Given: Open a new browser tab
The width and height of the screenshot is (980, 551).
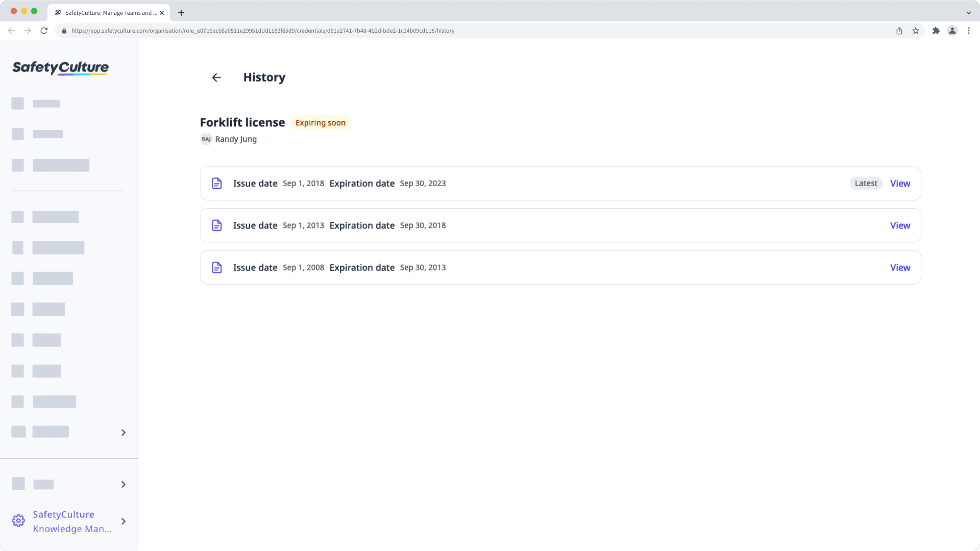Looking at the screenshot, I should tap(181, 13).
